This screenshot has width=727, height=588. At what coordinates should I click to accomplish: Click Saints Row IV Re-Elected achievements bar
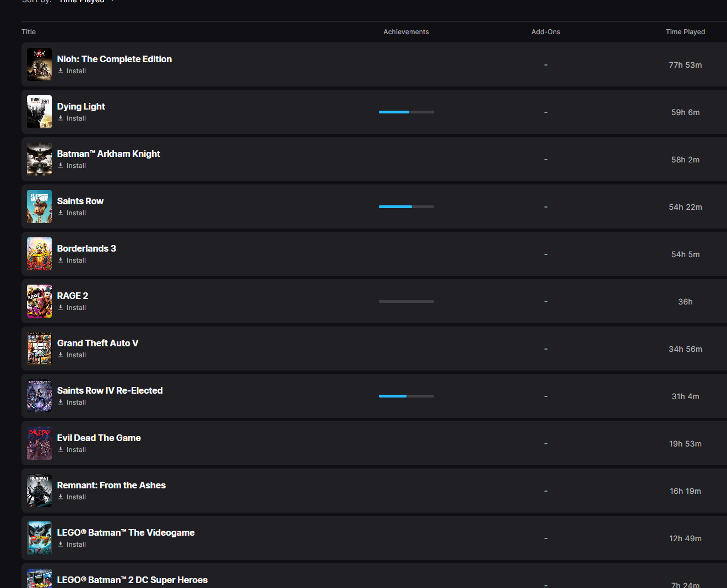click(x=406, y=396)
